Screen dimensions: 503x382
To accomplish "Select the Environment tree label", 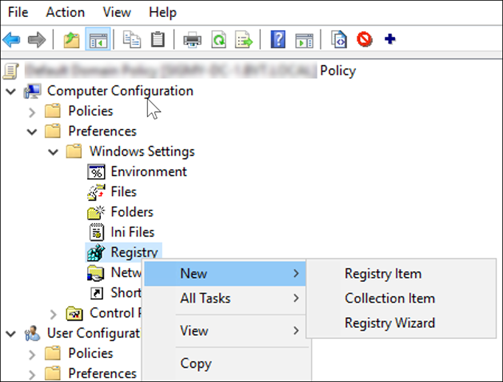I will click(x=149, y=171).
